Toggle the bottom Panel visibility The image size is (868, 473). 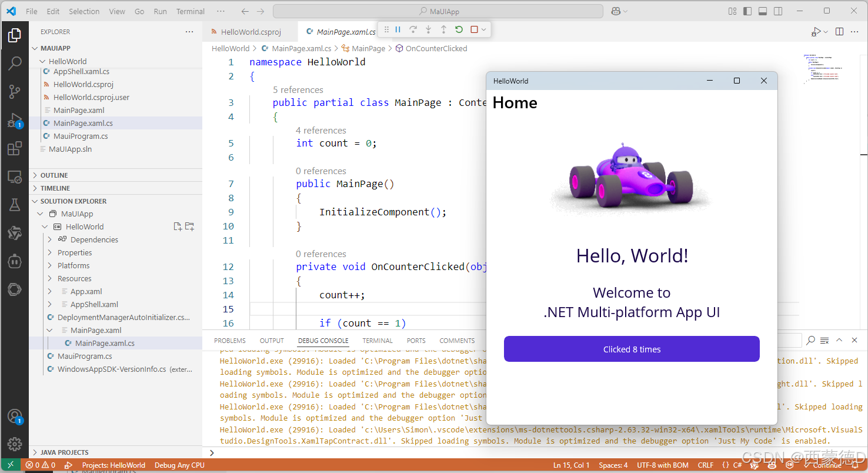763,11
